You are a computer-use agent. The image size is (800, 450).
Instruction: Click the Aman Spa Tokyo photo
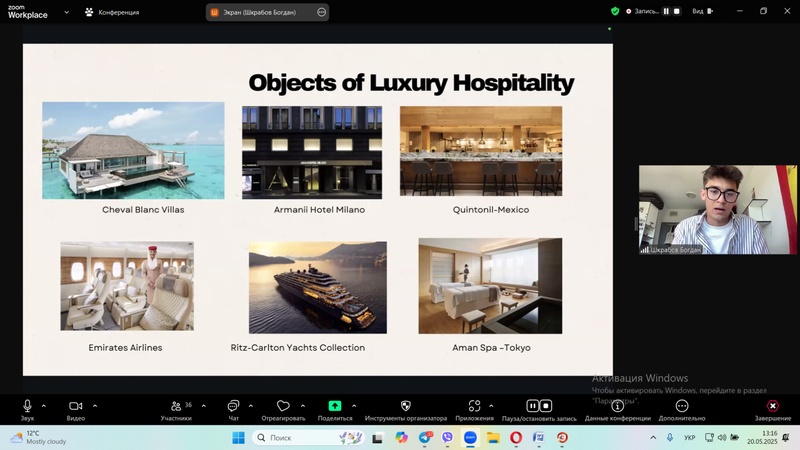[x=490, y=286]
